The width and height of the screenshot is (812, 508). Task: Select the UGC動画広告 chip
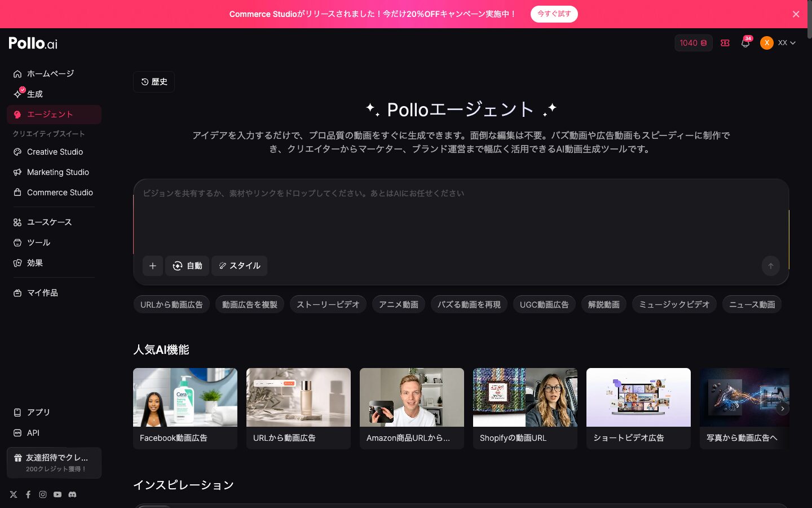544,305
